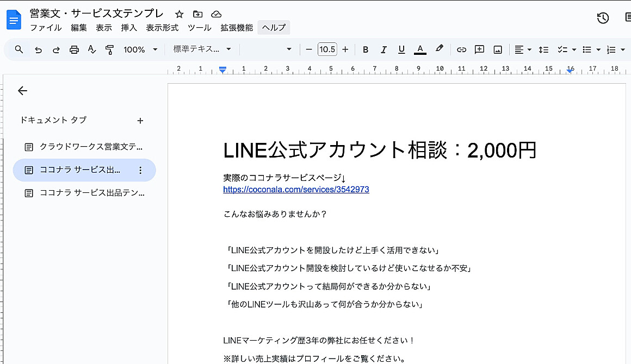631x364 pixels.
Task: Select the highlighted ココナラ サービス出 tab
Action: coord(84,170)
